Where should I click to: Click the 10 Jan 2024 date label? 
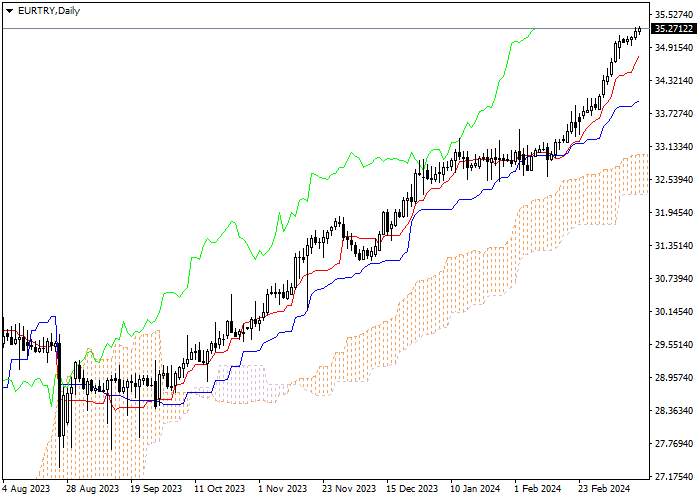coord(475,489)
